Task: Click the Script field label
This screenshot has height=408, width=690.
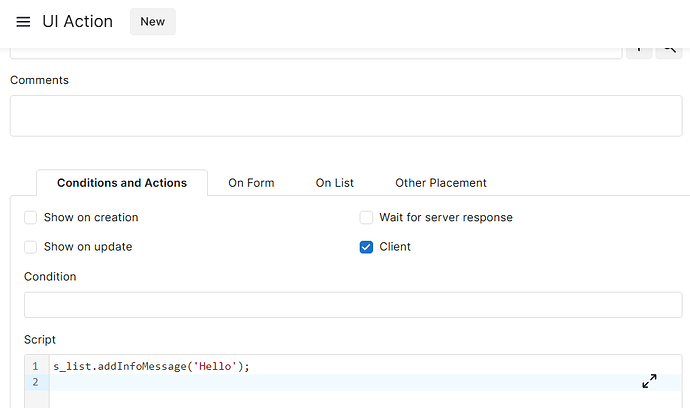Action: point(40,340)
